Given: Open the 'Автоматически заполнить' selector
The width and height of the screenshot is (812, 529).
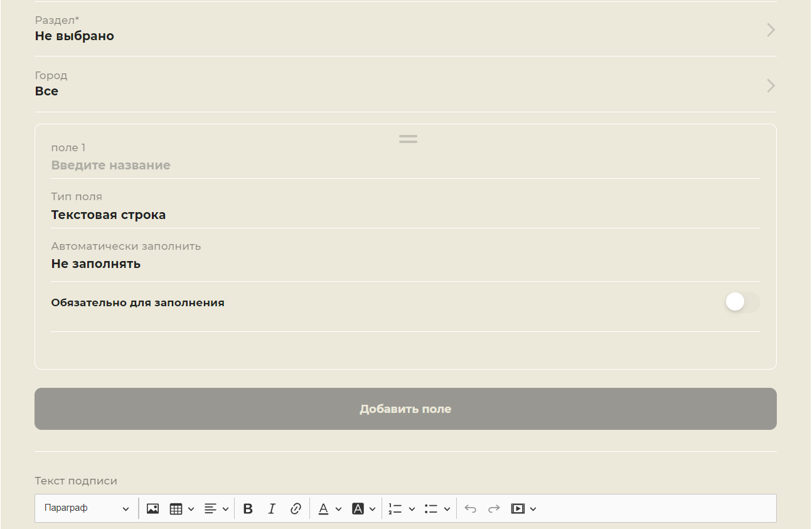Looking at the screenshot, I should [405, 264].
